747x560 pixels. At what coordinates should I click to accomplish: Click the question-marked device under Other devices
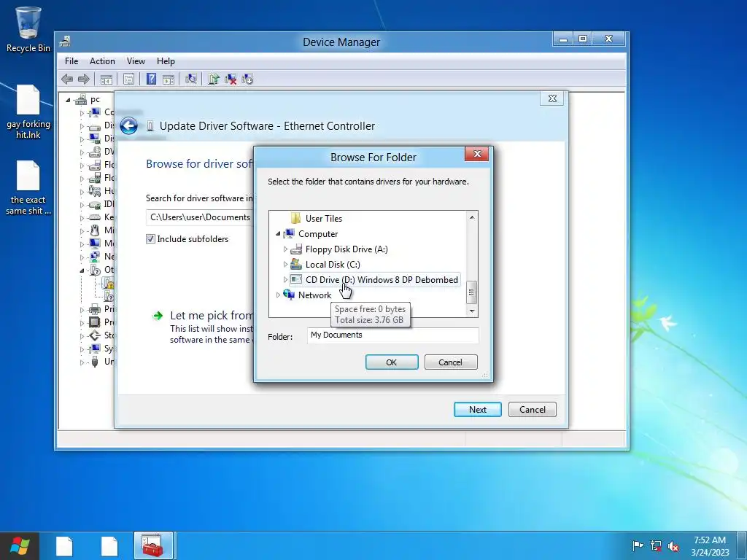(x=109, y=296)
